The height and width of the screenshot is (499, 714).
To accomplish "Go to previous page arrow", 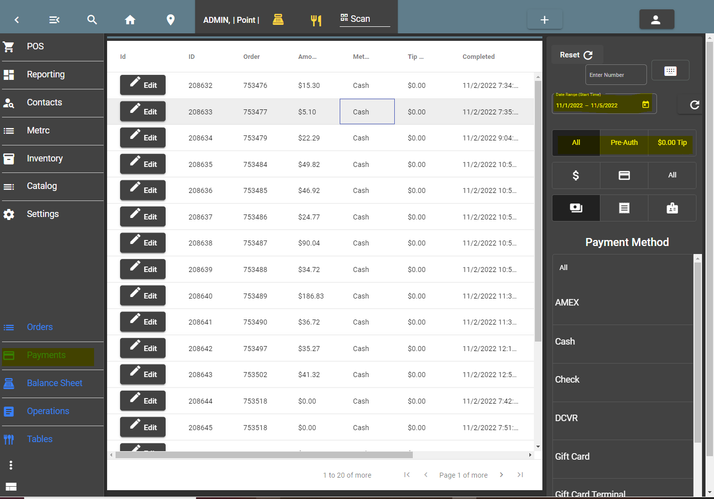I will point(426,475).
